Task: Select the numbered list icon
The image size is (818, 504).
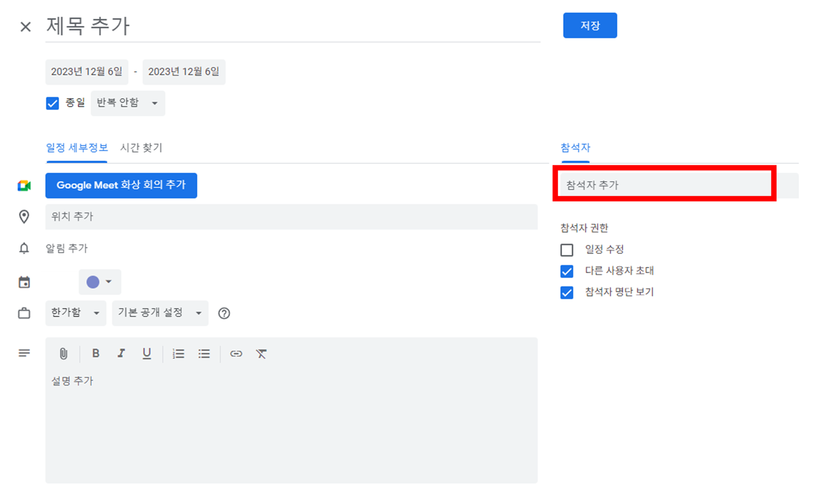Action: coord(178,353)
